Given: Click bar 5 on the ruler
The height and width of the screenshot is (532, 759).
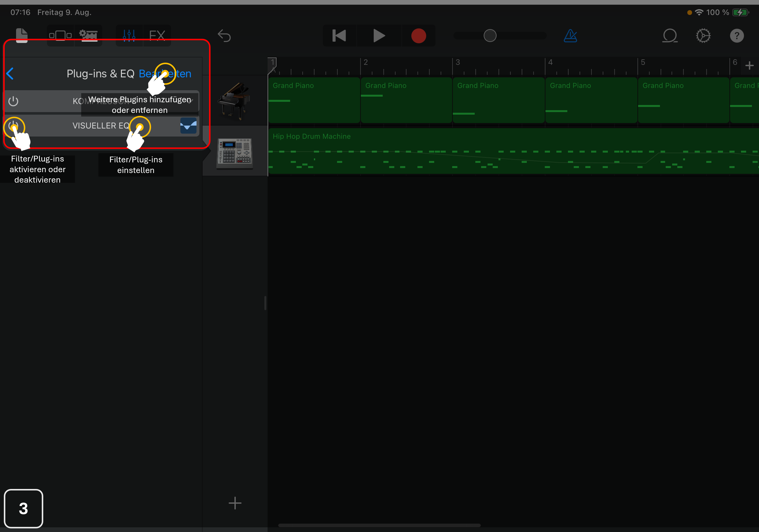Looking at the screenshot, I should [643, 62].
